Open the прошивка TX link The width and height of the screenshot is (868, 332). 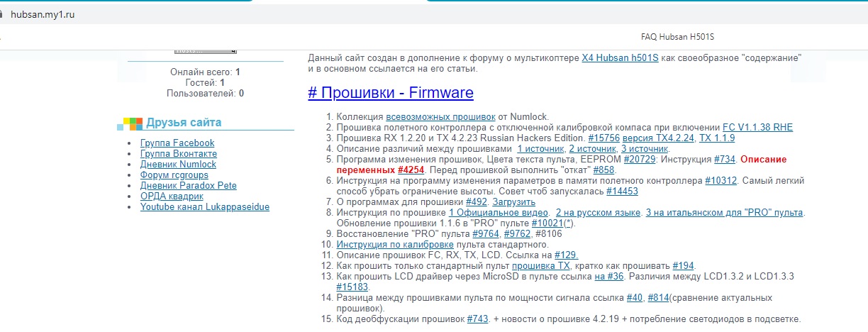point(542,266)
